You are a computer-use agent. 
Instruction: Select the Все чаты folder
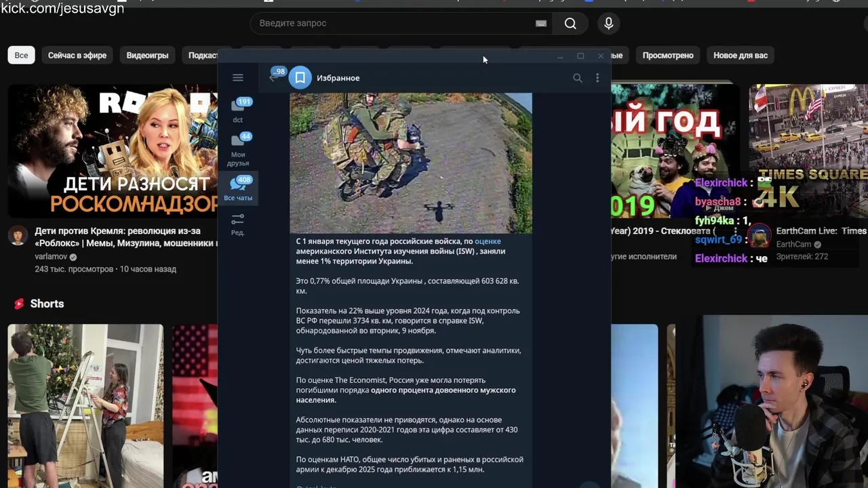pyautogui.click(x=238, y=188)
